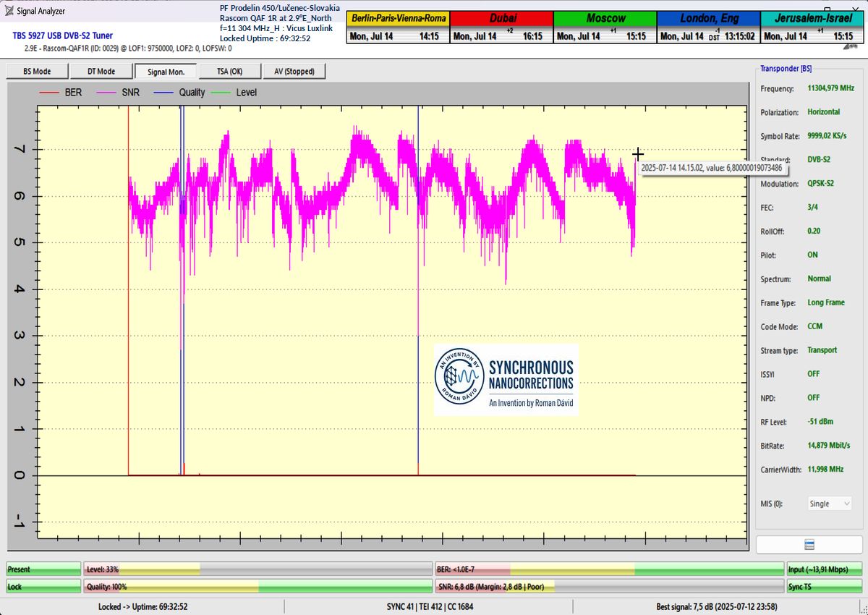
Task: Click the red BER legend line
Action: 48,93
